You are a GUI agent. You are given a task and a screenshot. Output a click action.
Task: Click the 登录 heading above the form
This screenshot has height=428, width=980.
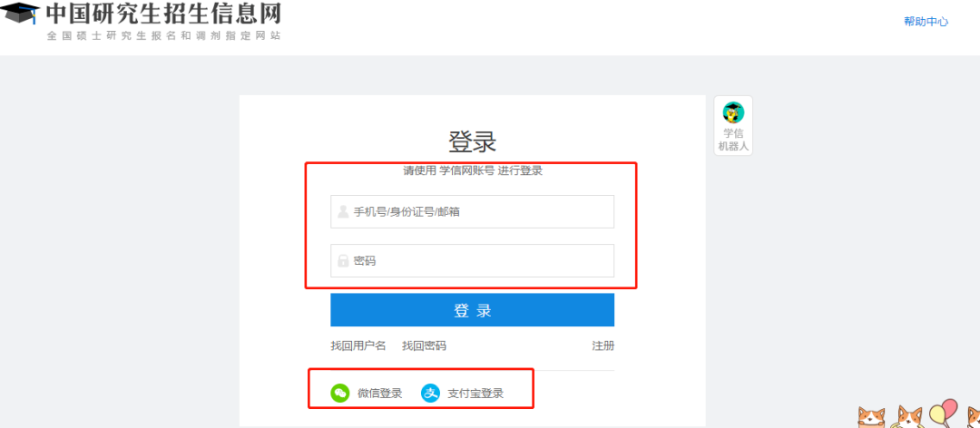click(472, 142)
